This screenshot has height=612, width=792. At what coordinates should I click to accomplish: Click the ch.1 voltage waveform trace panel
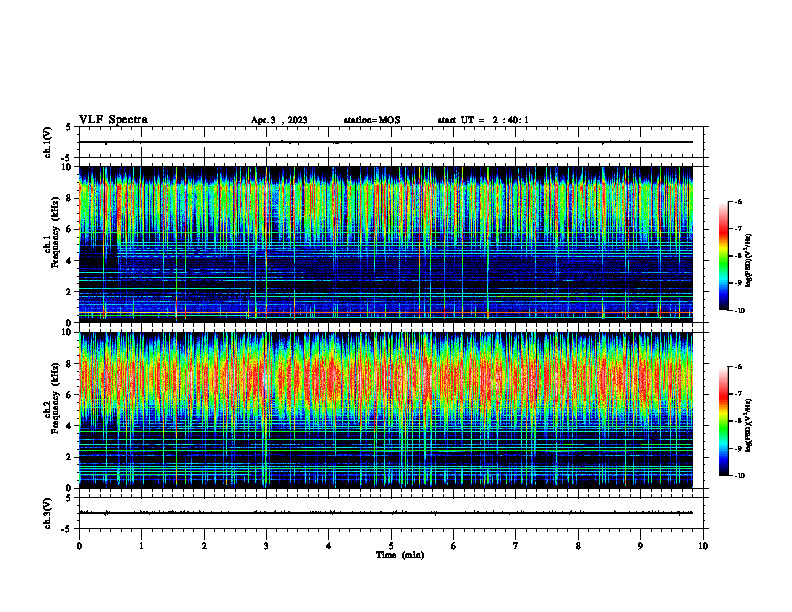click(x=391, y=142)
